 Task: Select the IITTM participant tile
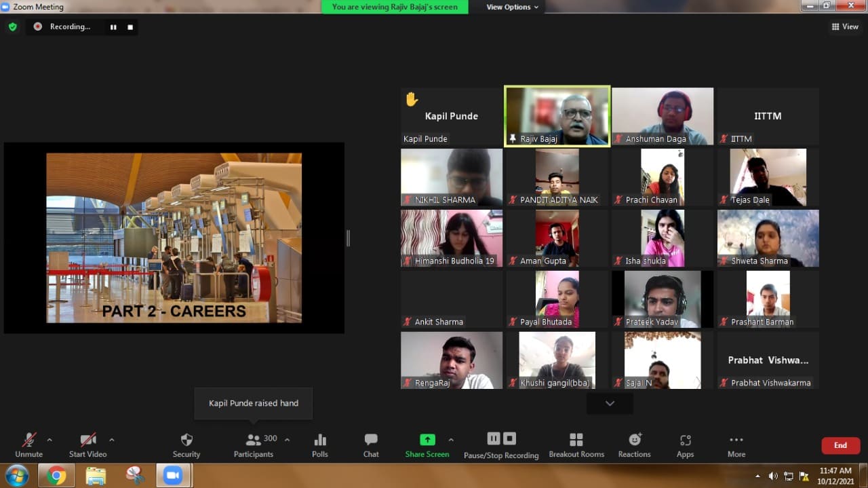coord(768,116)
